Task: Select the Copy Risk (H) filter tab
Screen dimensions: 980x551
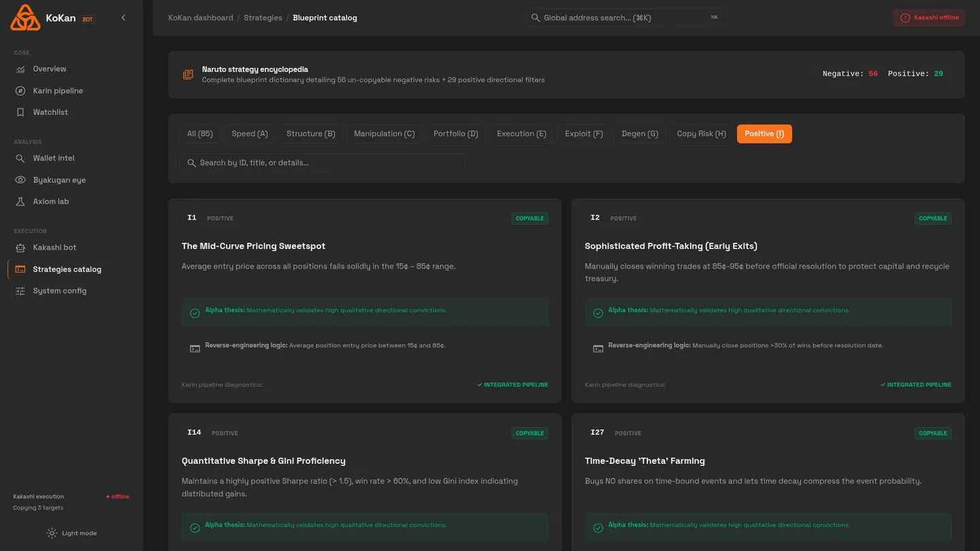Action: pos(702,134)
